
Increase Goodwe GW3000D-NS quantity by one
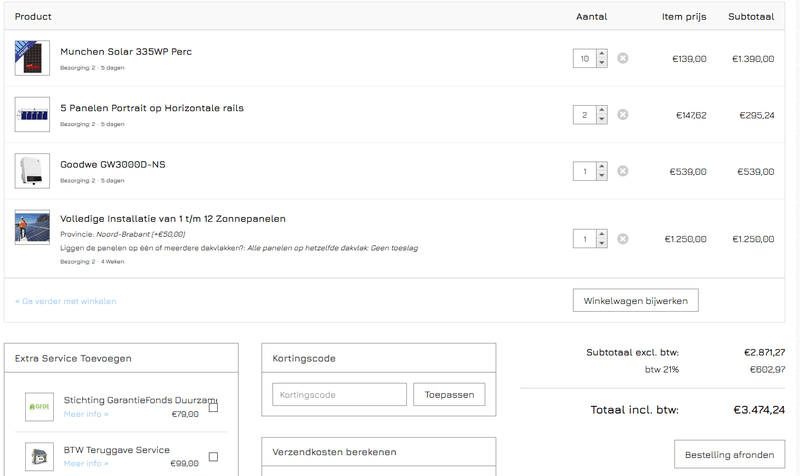601,166
